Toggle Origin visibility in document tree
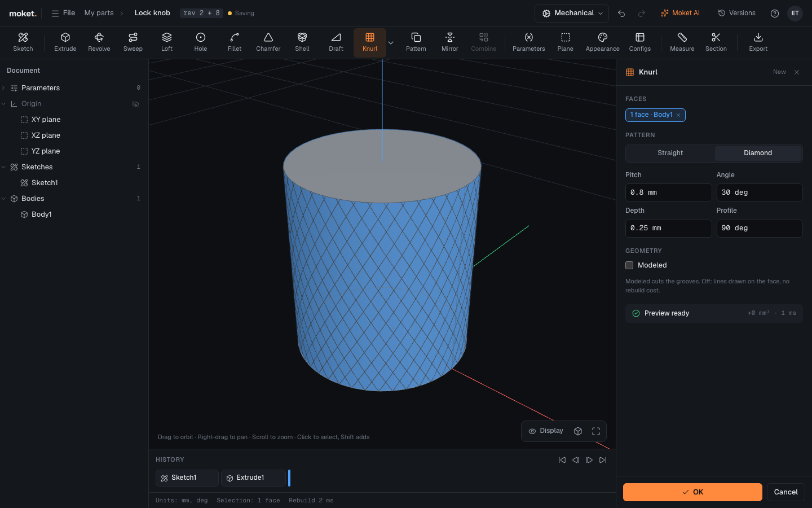Image resolution: width=812 pixels, height=508 pixels. click(x=135, y=104)
